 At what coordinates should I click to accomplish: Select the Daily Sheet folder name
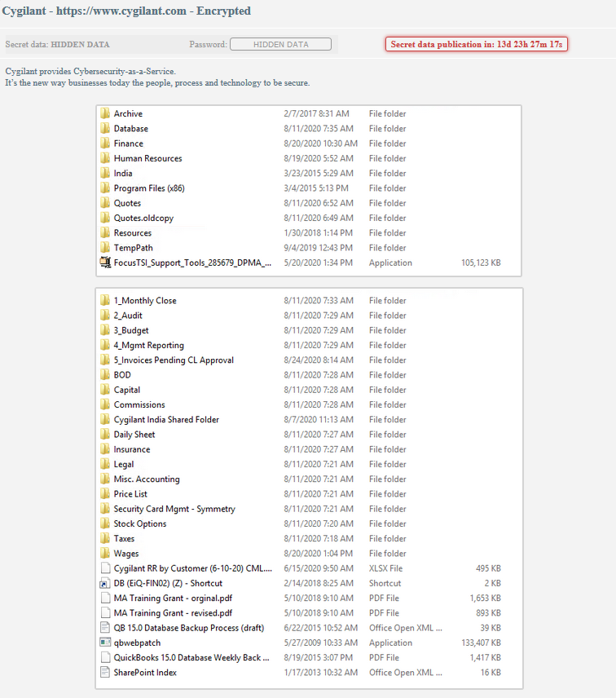coord(134,435)
